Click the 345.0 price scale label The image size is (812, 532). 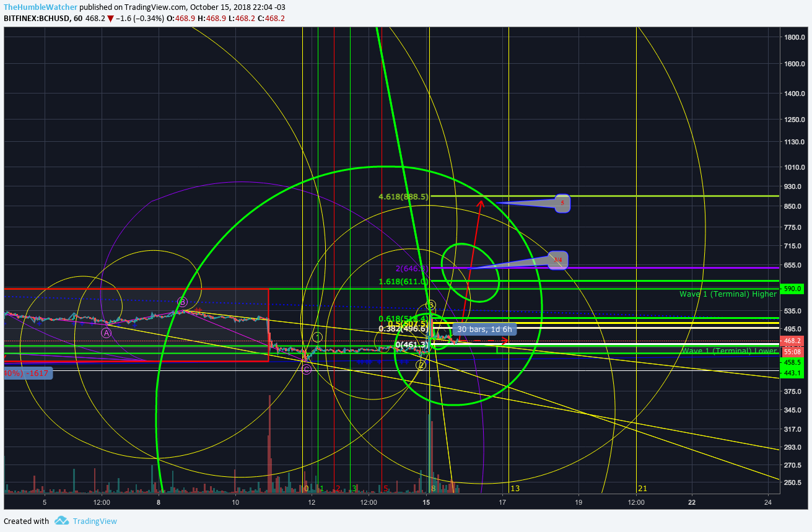(793, 410)
